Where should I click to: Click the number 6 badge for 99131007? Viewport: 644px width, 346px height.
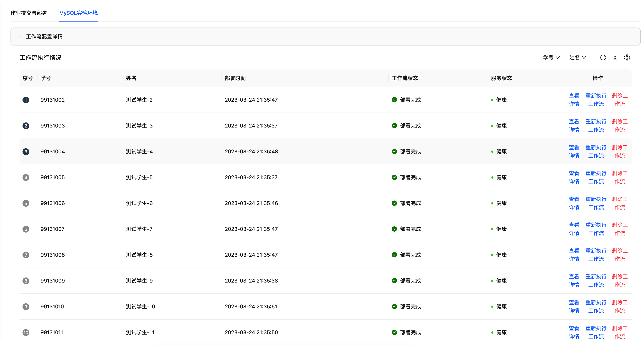[x=26, y=229]
